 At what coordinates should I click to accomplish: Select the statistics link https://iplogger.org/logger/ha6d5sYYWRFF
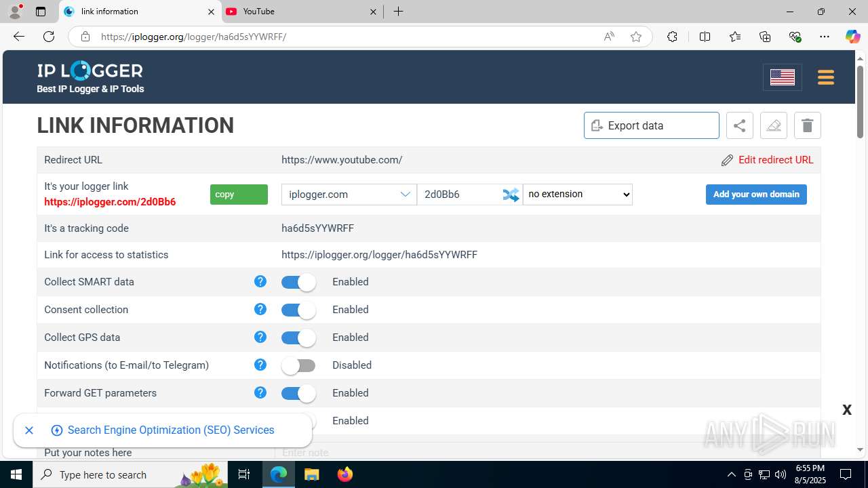coord(379,255)
